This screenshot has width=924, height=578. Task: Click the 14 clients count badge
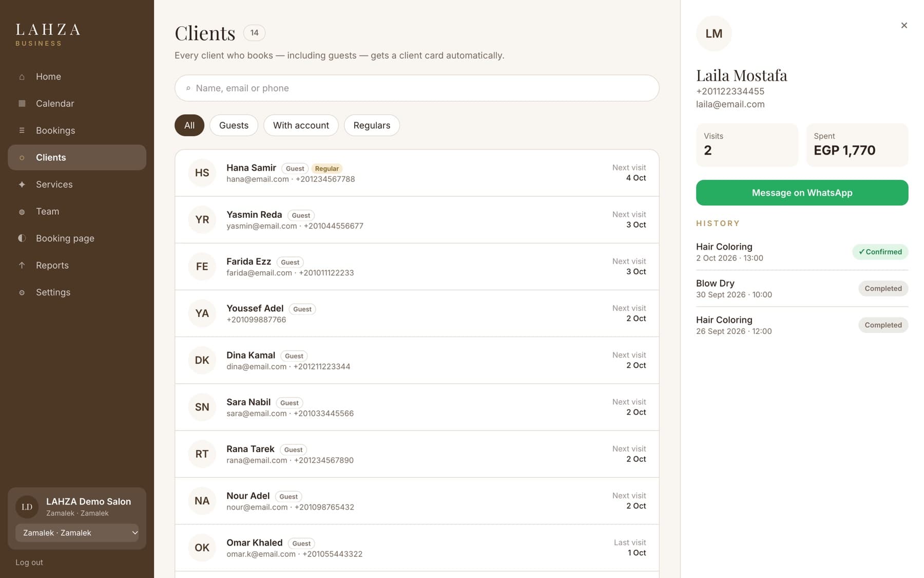click(254, 33)
